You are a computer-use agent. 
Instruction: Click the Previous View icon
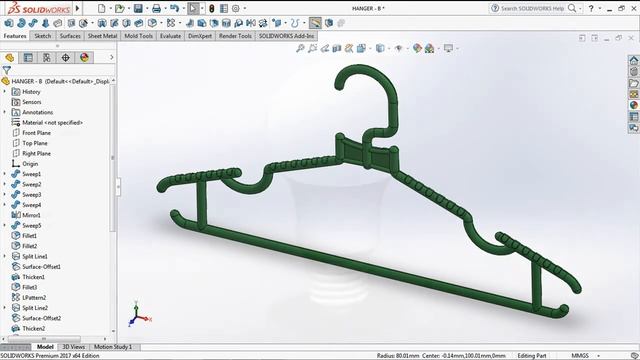click(x=325, y=49)
